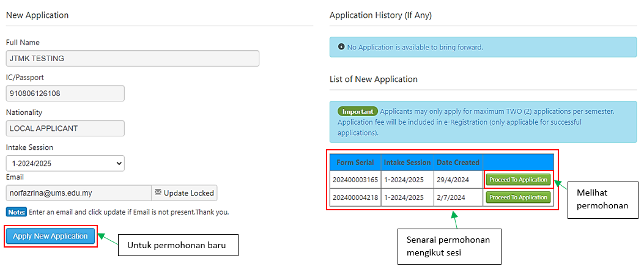The width and height of the screenshot is (644, 272).
Task: Proceed to application for form 202400004218
Action: [518, 197]
